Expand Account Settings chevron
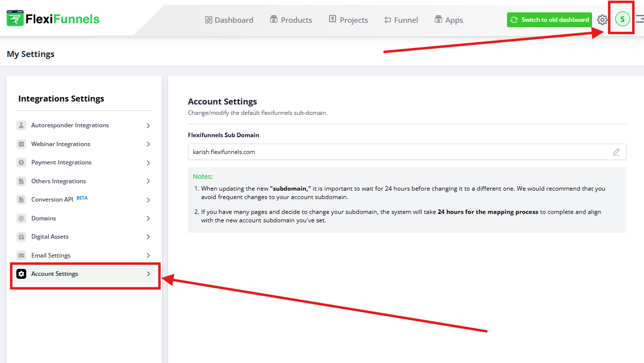Image resolution: width=644 pixels, height=363 pixels. click(x=148, y=274)
